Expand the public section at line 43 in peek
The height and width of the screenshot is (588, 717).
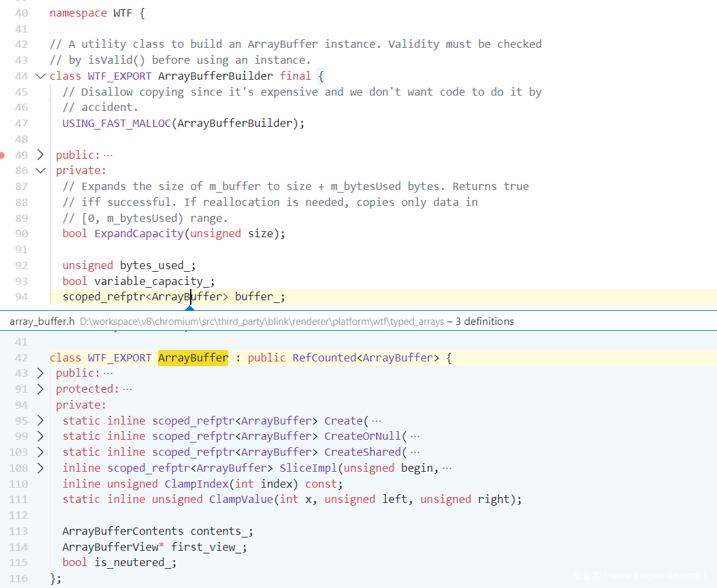point(41,373)
